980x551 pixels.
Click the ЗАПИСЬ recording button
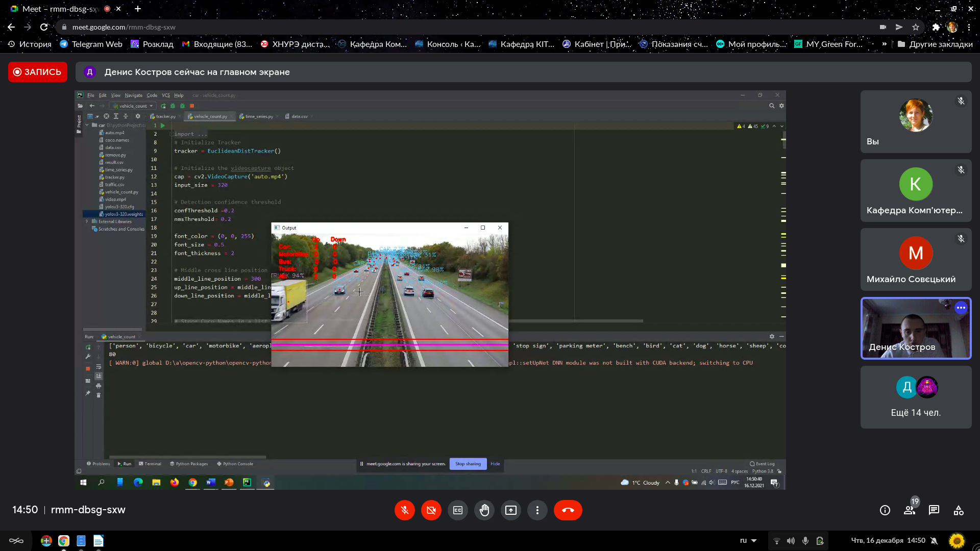point(38,72)
